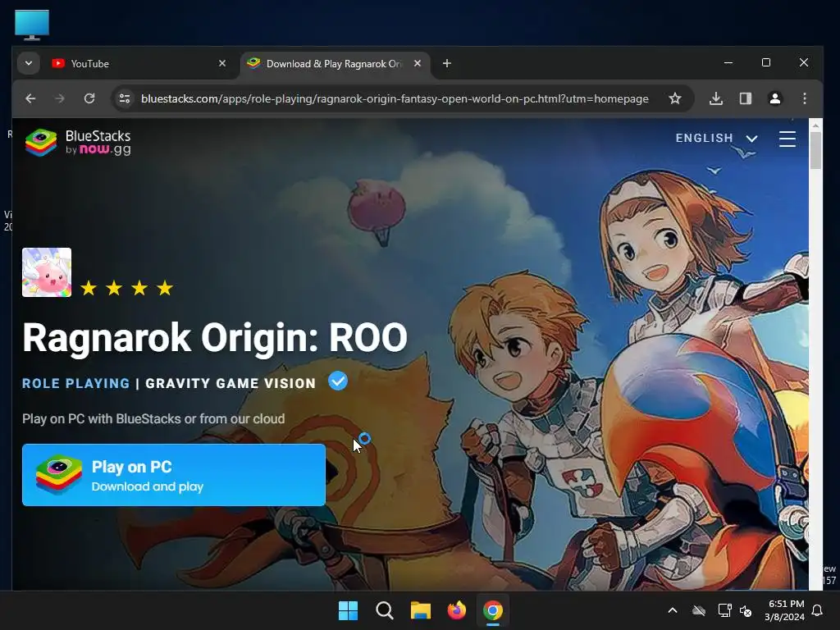
Task: Open the Chrome profile icon
Action: click(x=774, y=98)
